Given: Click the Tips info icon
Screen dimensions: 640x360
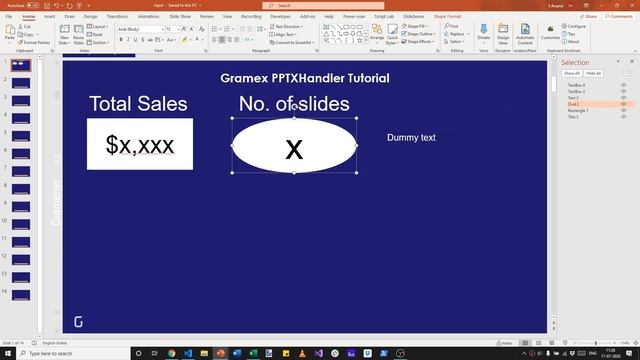Looking at the screenshot, I should [564, 34].
